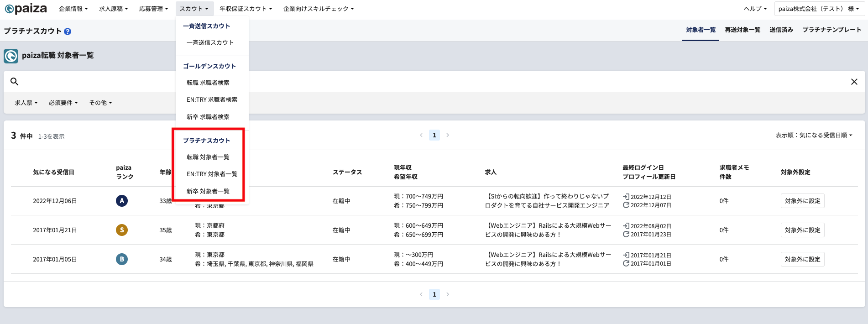Screen dimensions: 868x324
Task: Expand the 必須要件 filter dropdown
Action: pyautogui.click(x=63, y=103)
